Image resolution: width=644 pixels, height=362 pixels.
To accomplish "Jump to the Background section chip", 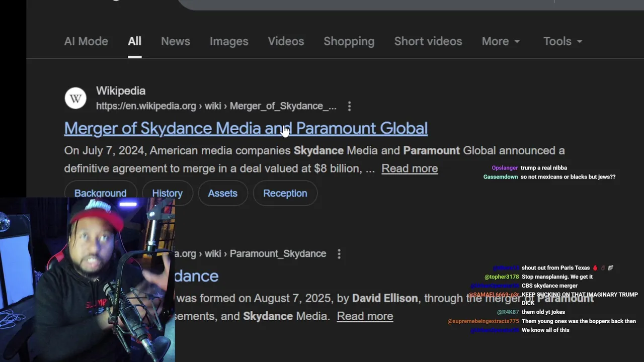I will coord(100,193).
